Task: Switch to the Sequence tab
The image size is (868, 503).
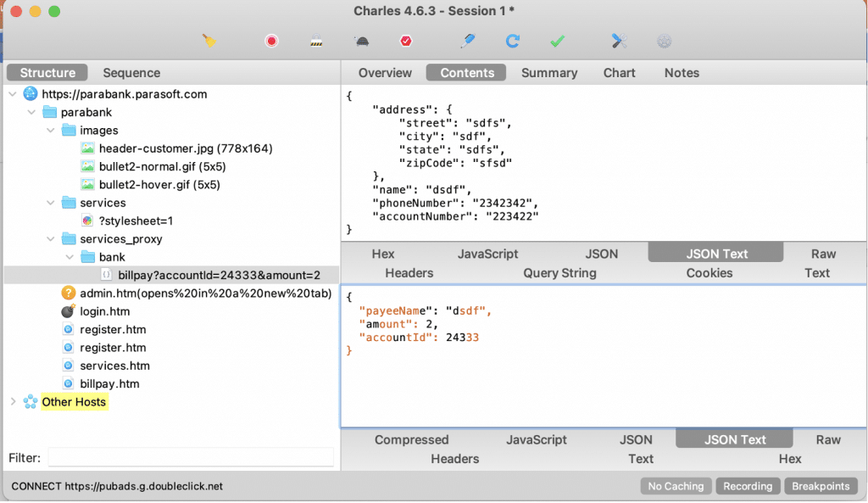Action: [131, 73]
